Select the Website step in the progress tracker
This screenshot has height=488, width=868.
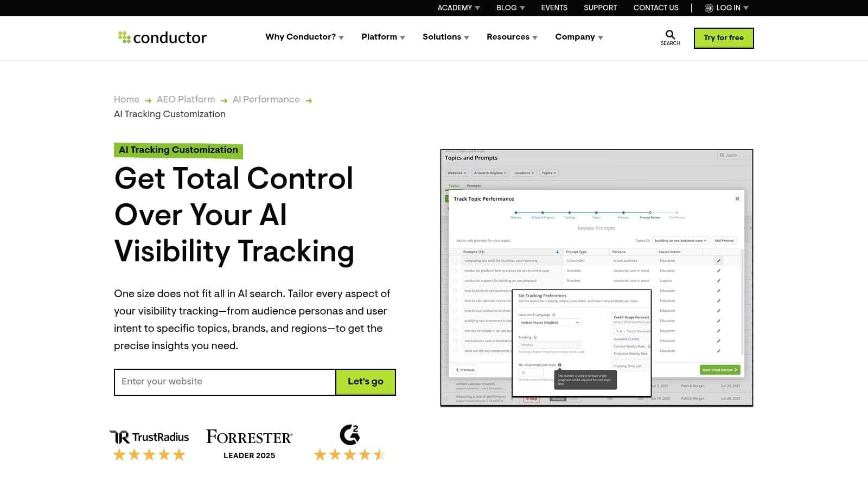(516, 213)
